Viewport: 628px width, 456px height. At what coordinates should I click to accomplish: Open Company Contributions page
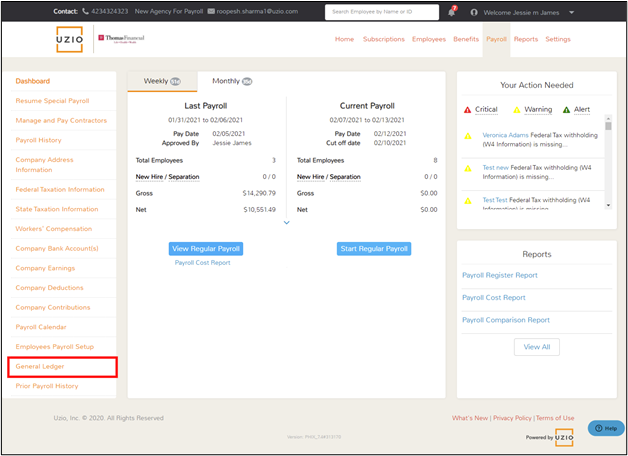click(x=53, y=307)
